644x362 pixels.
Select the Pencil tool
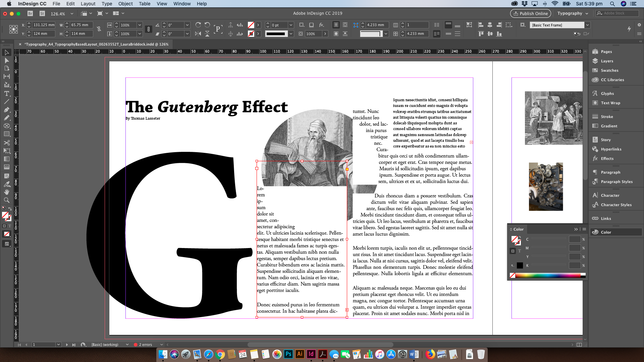coord(6,118)
